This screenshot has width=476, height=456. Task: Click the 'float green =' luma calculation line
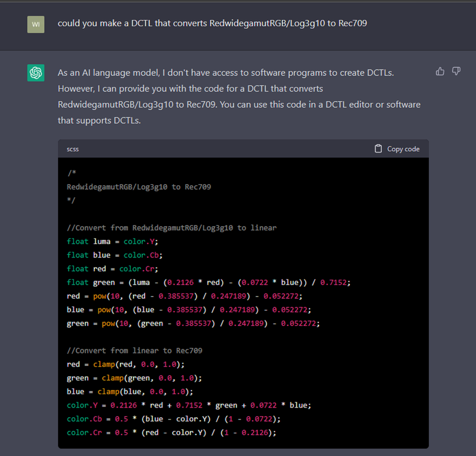[208, 283]
